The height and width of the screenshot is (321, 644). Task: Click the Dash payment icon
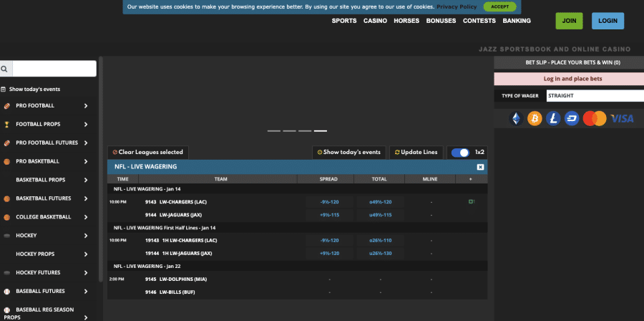point(572,119)
